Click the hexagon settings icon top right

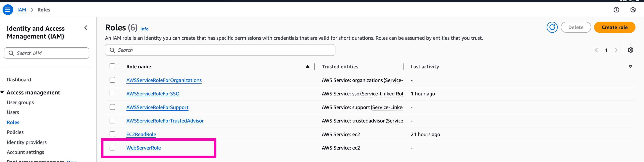(x=633, y=10)
